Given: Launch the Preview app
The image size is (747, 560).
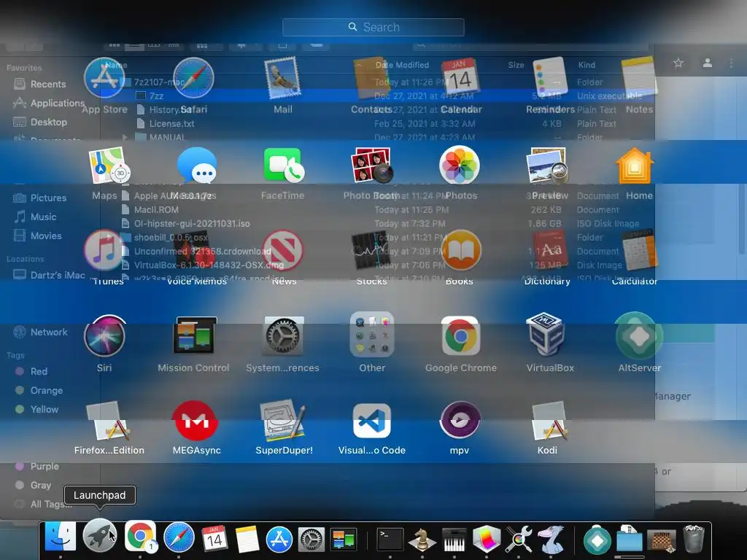Looking at the screenshot, I should coord(547,166).
